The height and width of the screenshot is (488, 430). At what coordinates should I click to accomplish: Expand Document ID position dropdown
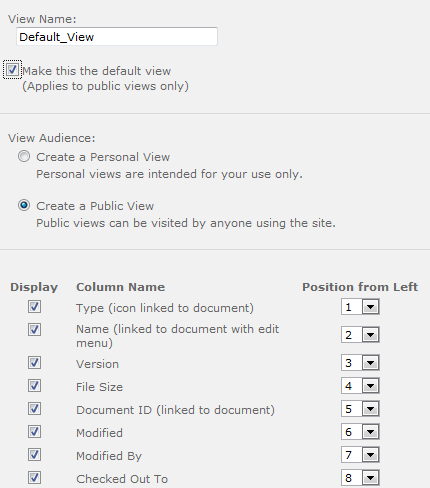[x=360, y=409]
